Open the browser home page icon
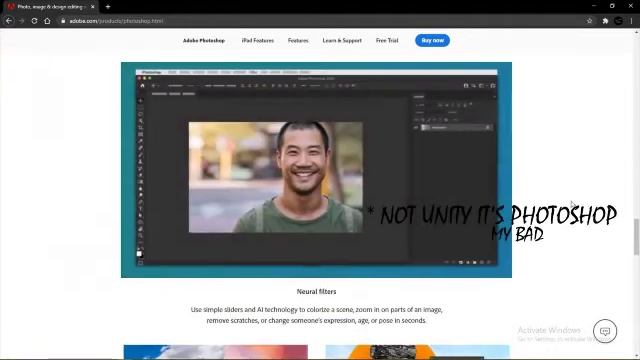The width and height of the screenshot is (640, 360). (47, 21)
